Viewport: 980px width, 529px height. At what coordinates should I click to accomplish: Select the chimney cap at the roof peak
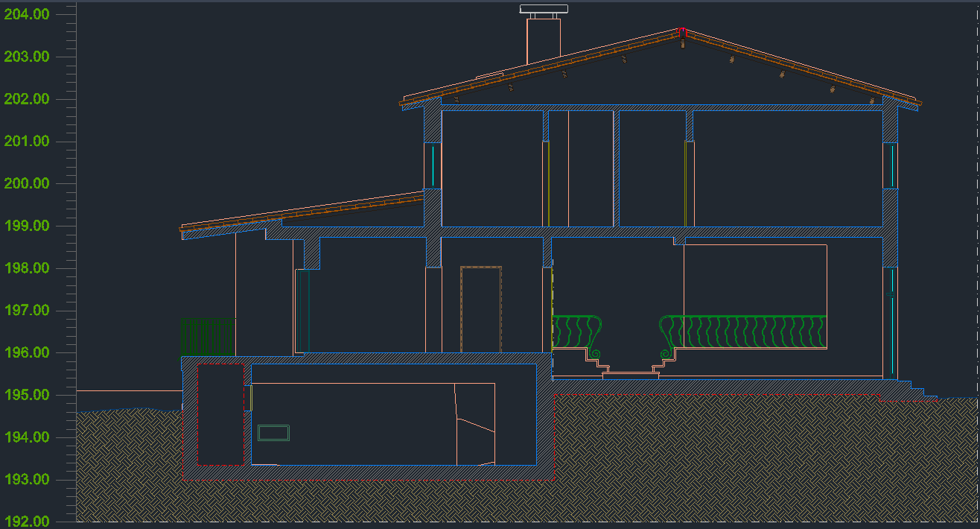542,9
